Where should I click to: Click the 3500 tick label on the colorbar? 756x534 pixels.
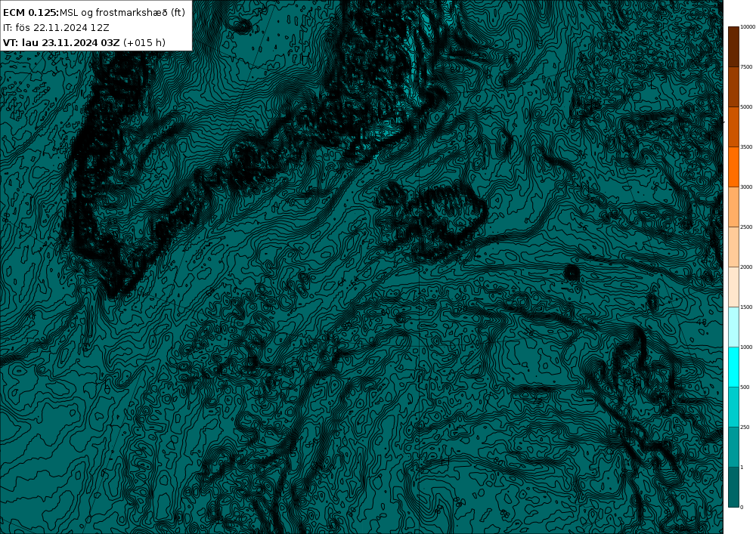coord(746,147)
